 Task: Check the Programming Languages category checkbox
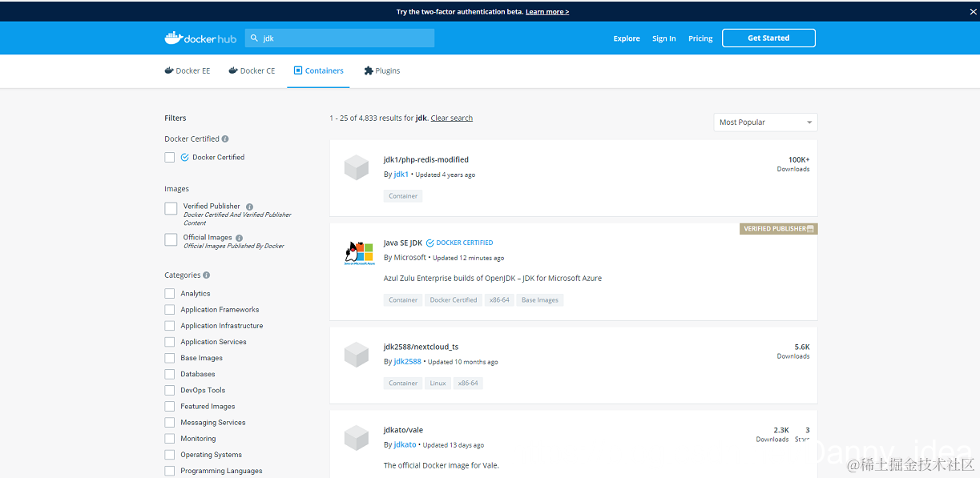point(170,471)
